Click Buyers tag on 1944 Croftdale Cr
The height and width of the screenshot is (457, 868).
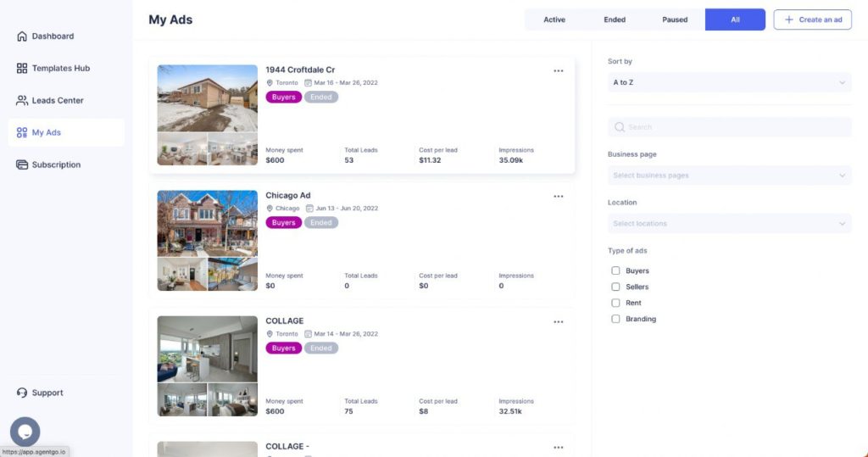[283, 97]
